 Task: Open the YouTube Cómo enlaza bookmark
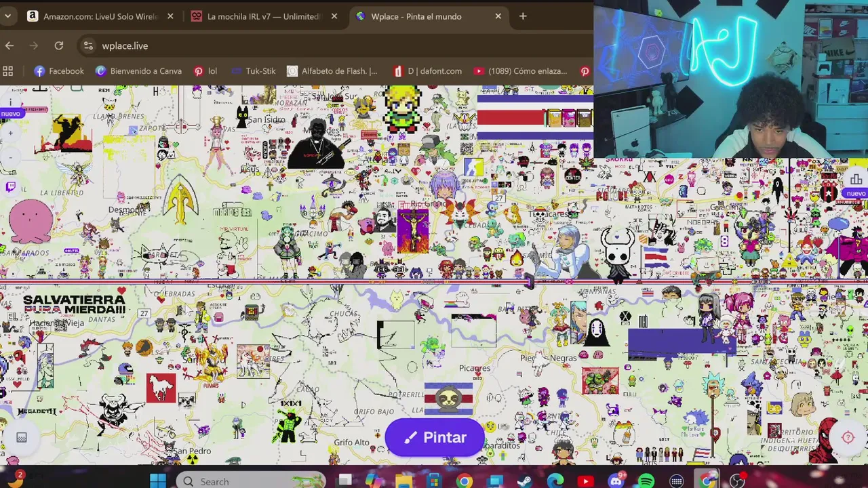click(520, 70)
